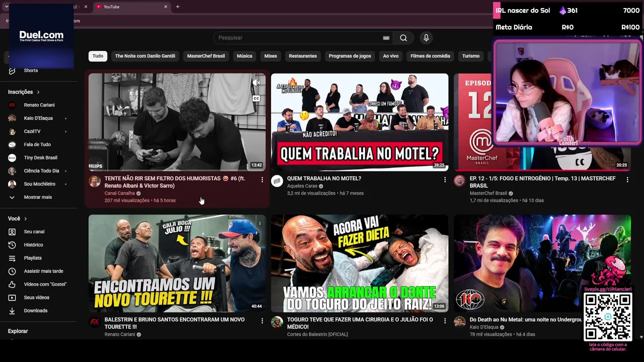The width and height of the screenshot is (644, 362).
Task: Open the Kaio D'Elaqua subscription in the sidebar
Action: 38,118
